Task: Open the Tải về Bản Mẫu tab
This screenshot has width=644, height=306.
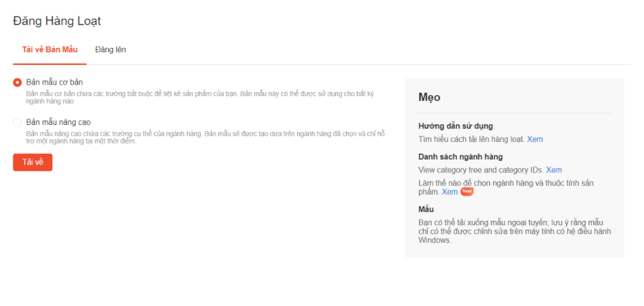Action: 49,49
